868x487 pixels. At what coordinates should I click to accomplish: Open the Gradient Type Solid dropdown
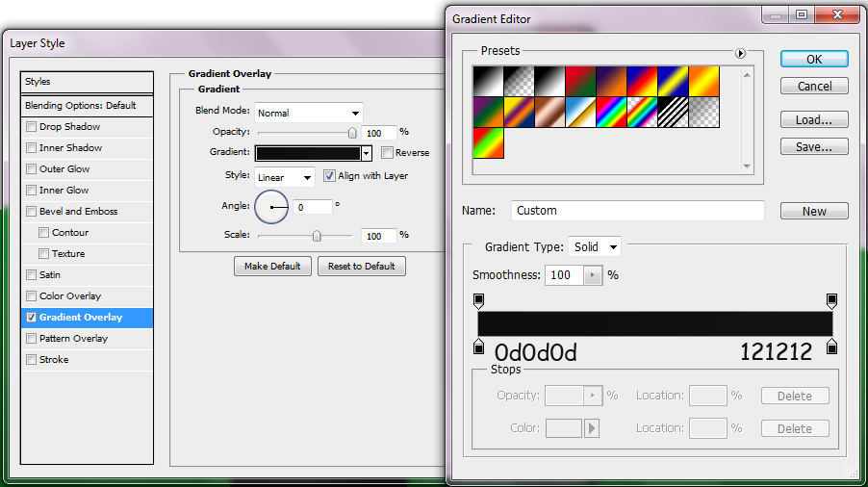[x=595, y=246]
